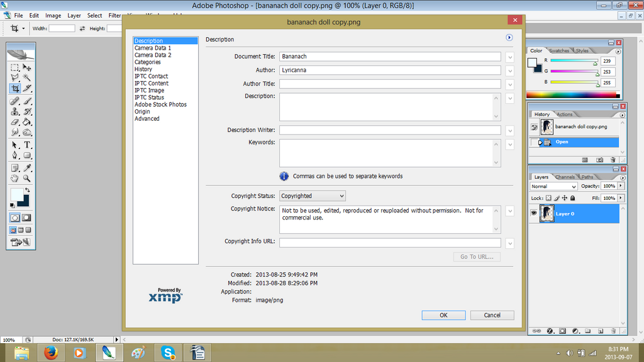Screen dimensions: 644x362
Task: Click Cancel in File Info dialog
Action: (x=492, y=315)
